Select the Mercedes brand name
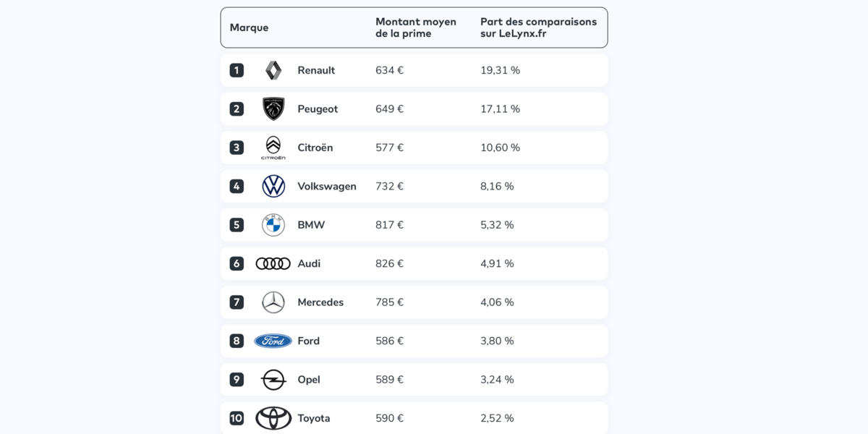 coord(320,302)
